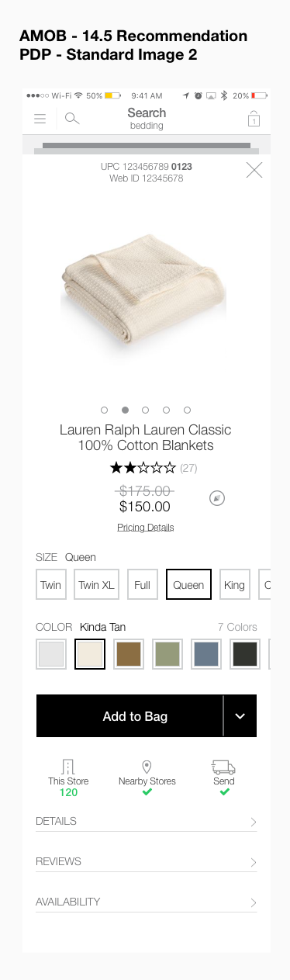Viewport: 290px width, 980px height.
Task: Expand the REVIEWS section
Action: tap(147, 861)
